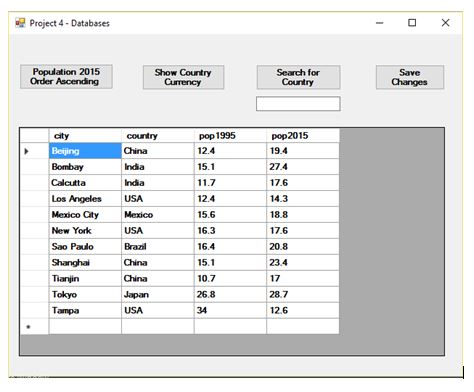The height and width of the screenshot is (392, 474).
Task: Select China country cell in Shanghai row
Action: 158,263
